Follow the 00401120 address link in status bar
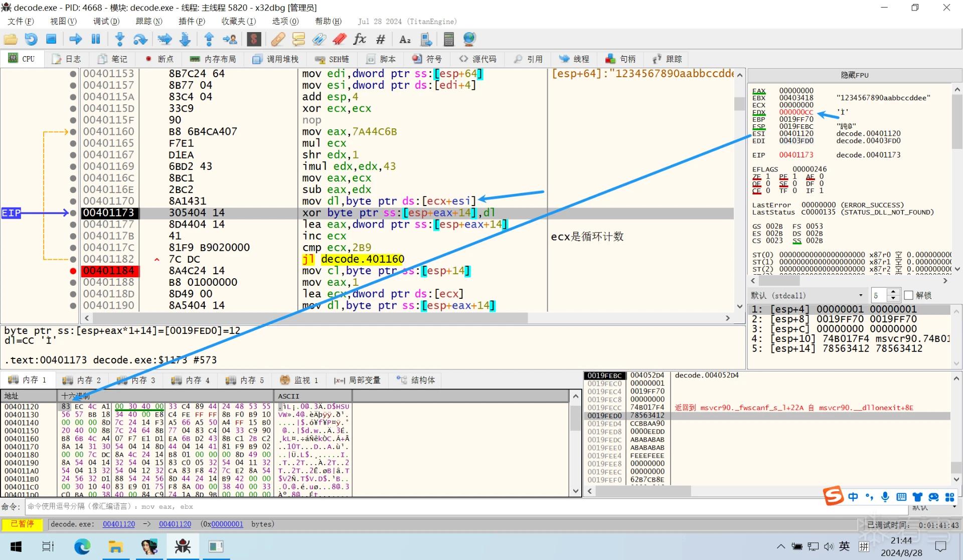Image resolution: width=963 pixels, height=560 pixels. click(x=119, y=524)
